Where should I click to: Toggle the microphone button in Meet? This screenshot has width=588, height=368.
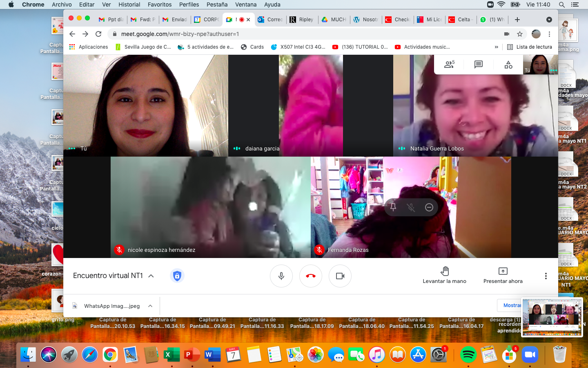tap(281, 276)
